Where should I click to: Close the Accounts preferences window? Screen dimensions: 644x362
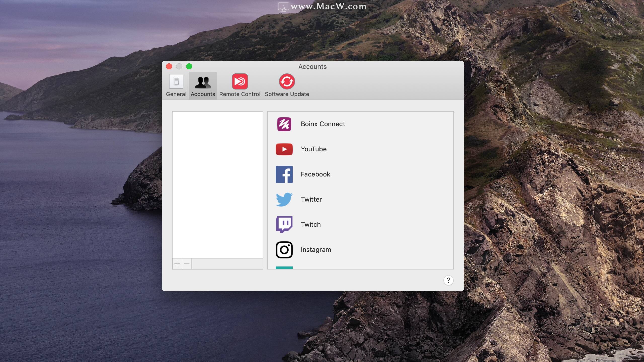[169, 66]
